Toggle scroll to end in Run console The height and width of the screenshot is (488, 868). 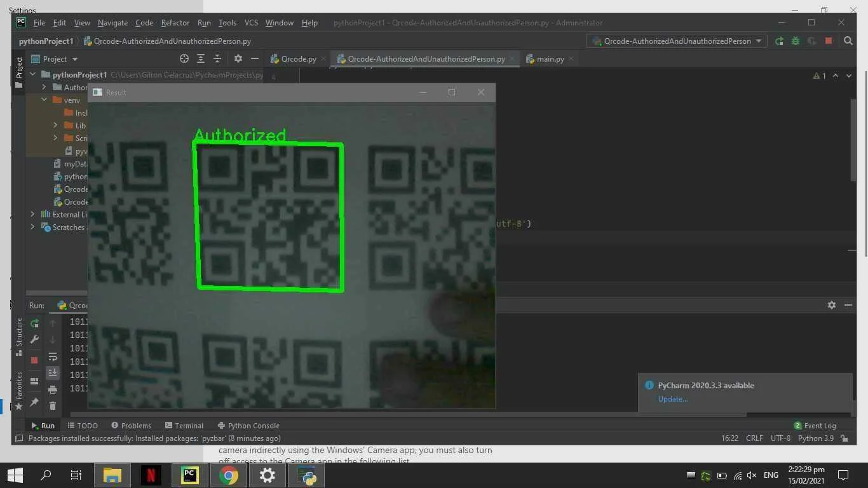53,373
